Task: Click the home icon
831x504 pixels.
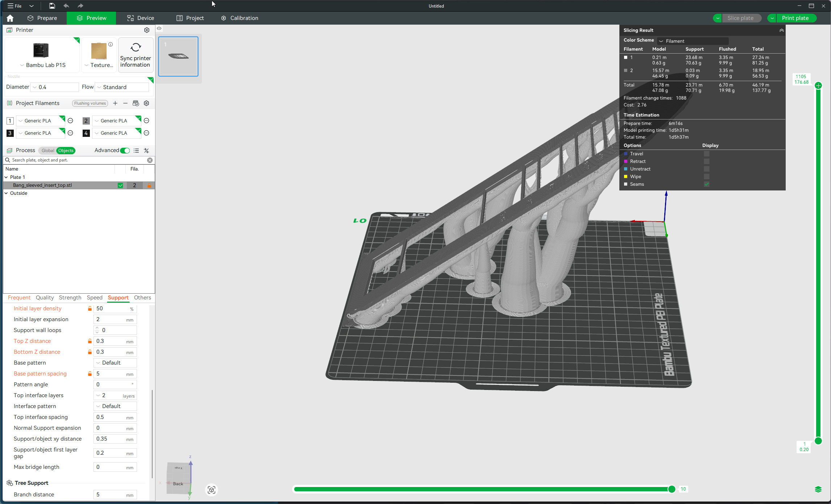Action: pos(10,18)
